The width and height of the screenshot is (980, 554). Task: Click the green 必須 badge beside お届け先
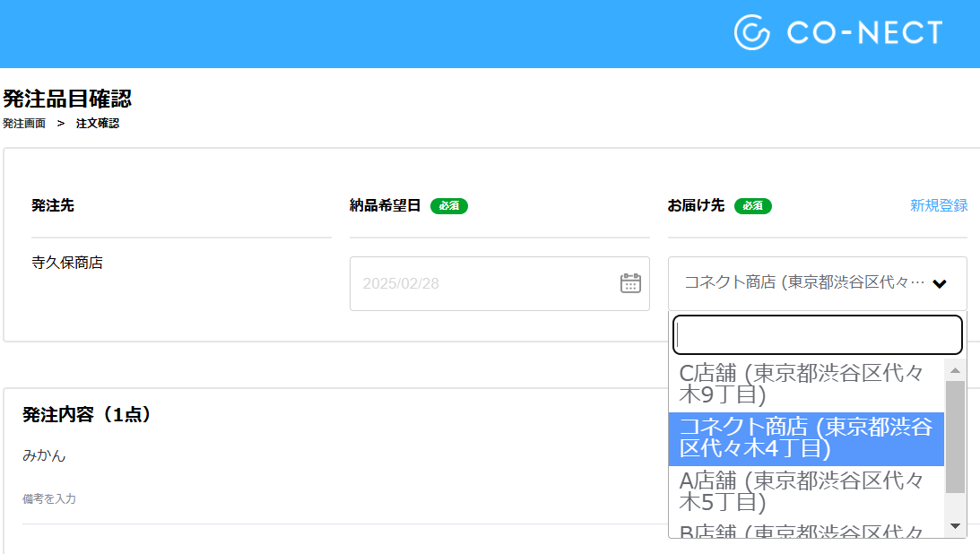point(752,206)
